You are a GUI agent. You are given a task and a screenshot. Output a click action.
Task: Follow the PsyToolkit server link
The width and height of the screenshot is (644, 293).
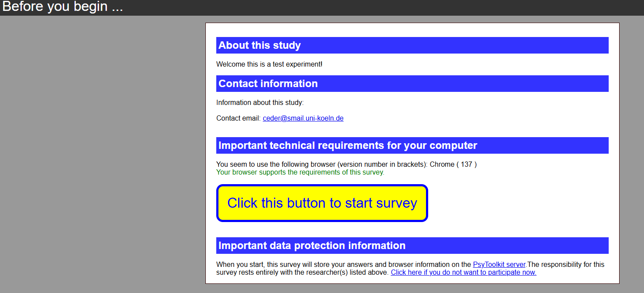(499, 265)
